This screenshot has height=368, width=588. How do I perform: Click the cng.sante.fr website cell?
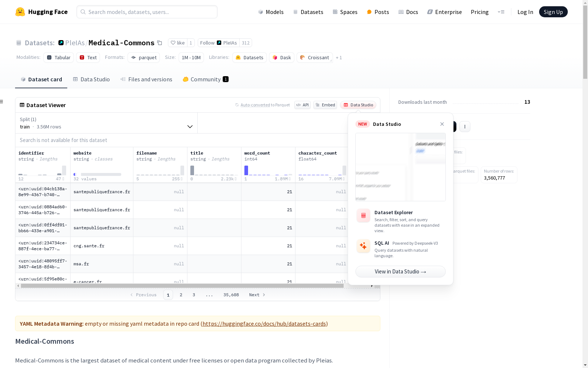coord(102,246)
